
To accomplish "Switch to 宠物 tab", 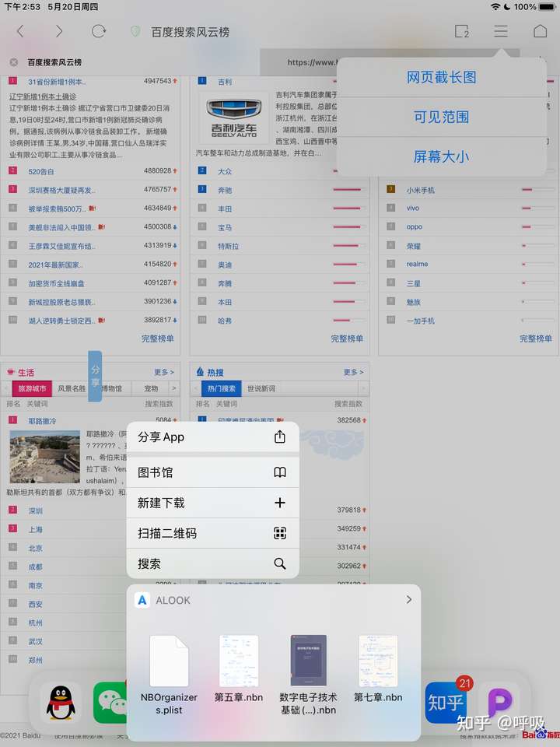I will 151,389.
